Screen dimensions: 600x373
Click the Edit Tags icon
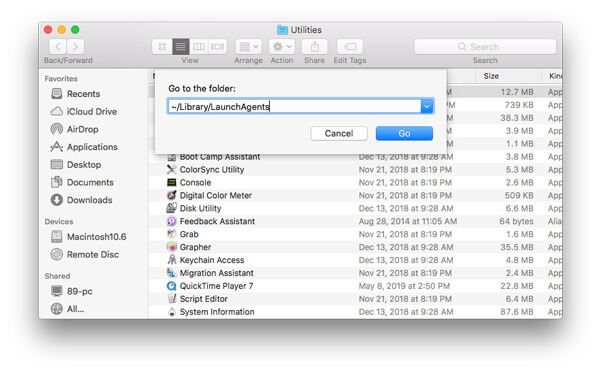[x=350, y=47]
